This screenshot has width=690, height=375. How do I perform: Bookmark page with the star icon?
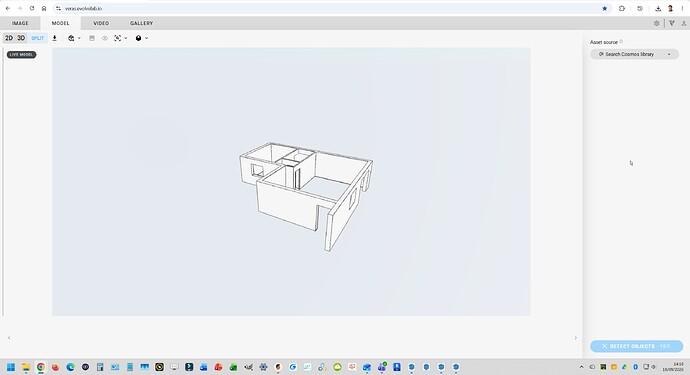pyautogui.click(x=605, y=8)
